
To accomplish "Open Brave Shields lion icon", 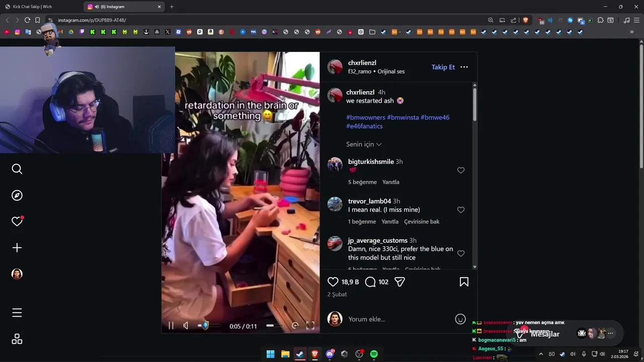I will click(526, 20).
